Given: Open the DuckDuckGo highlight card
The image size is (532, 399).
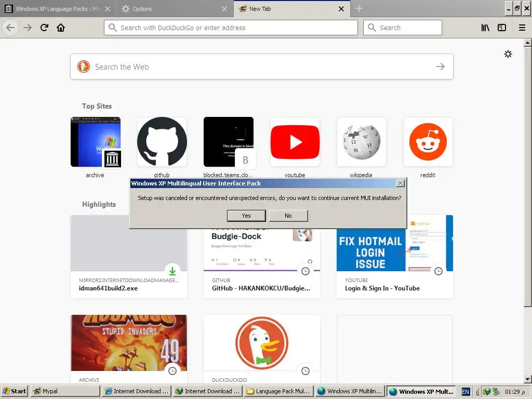Looking at the screenshot, I should point(262,349).
